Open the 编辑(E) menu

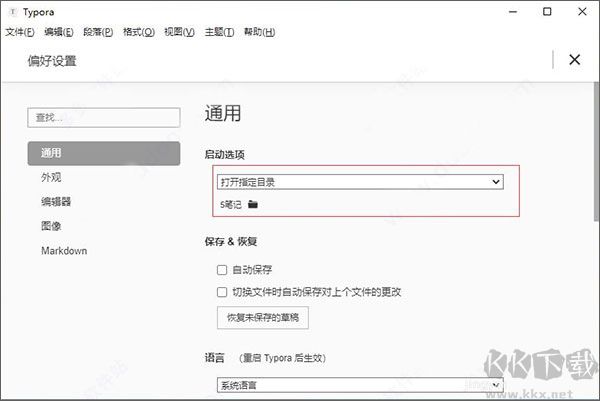click(59, 32)
